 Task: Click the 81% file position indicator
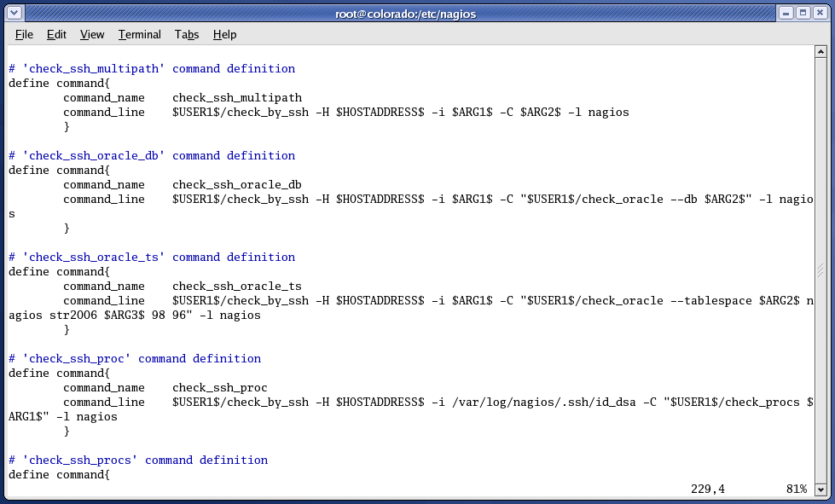[x=796, y=489]
